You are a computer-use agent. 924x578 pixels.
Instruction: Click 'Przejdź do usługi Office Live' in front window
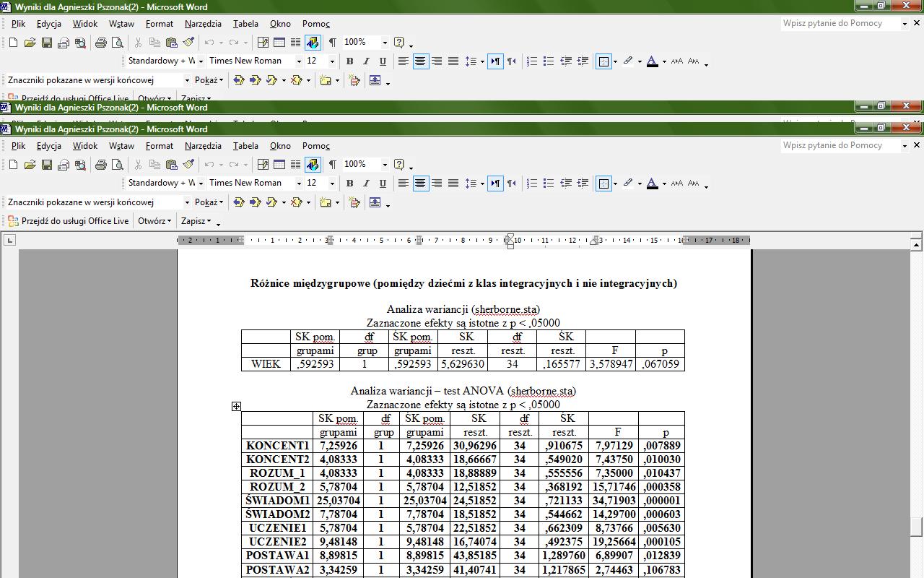click(x=69, y=221)
